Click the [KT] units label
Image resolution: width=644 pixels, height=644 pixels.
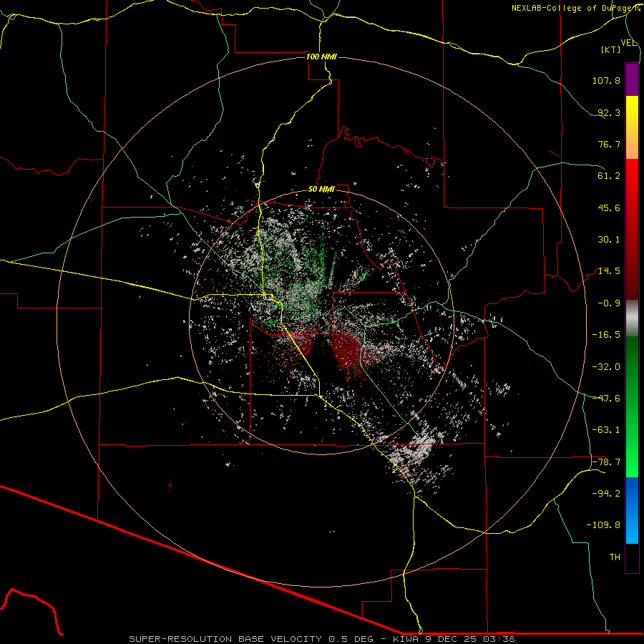pos(611,49)
